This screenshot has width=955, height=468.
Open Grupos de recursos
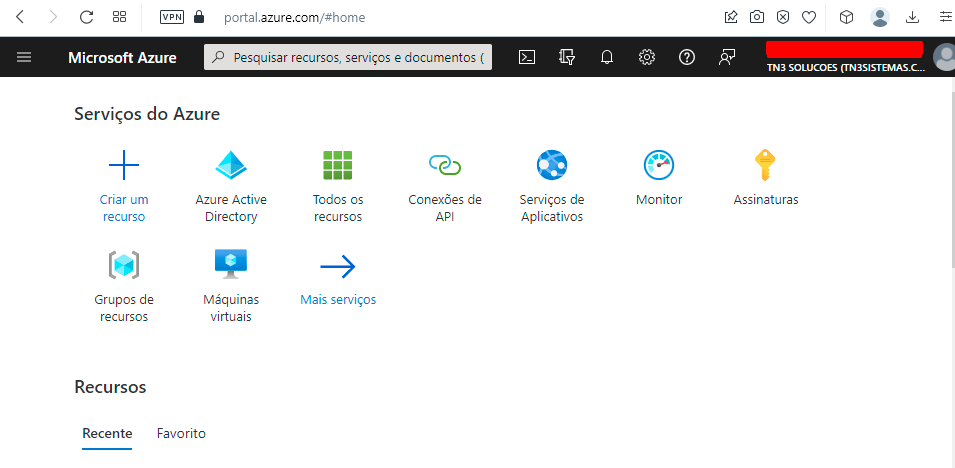coord(124,266)
